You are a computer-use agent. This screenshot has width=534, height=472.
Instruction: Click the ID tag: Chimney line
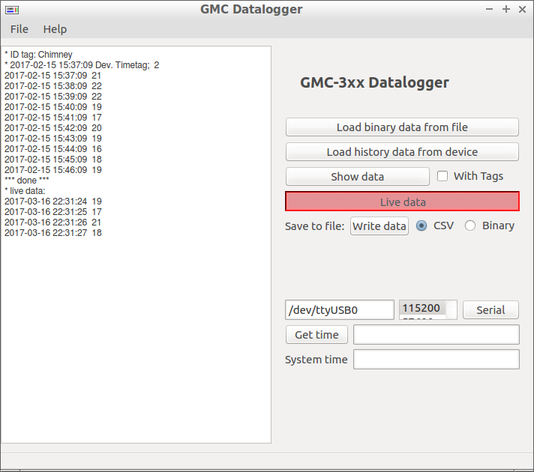coord(38,54)
